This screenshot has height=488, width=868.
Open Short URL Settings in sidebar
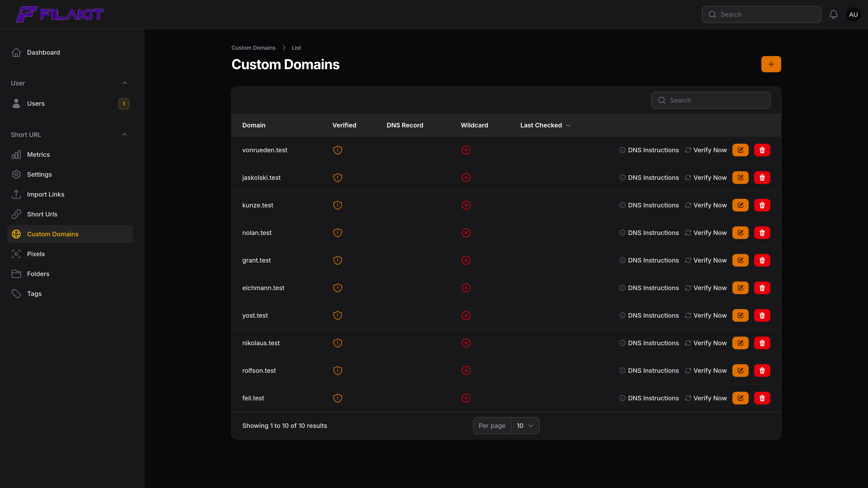(70, 174)
